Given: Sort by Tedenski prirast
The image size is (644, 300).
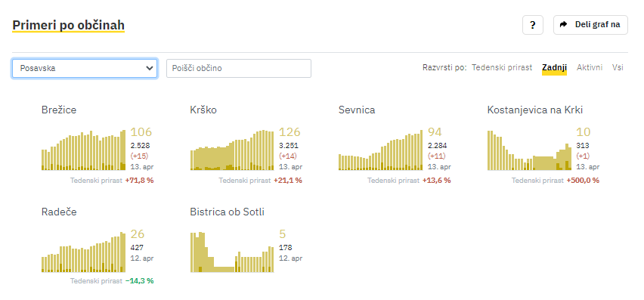Looking at the screenshot, I should (x=501, y=67).
